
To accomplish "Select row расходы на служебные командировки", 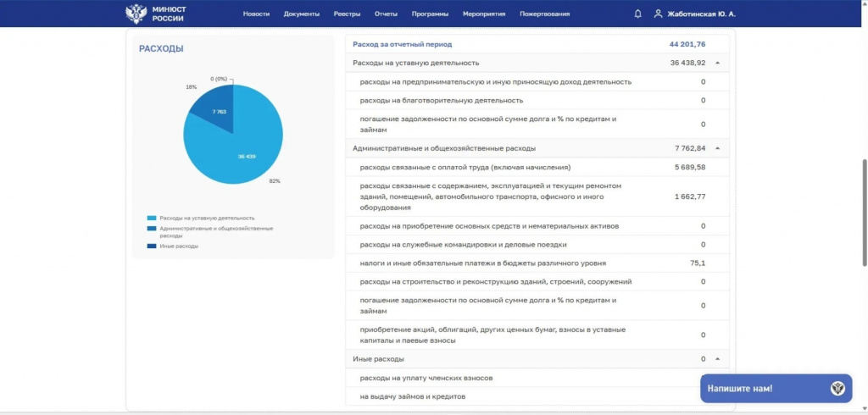I will 537,245.
